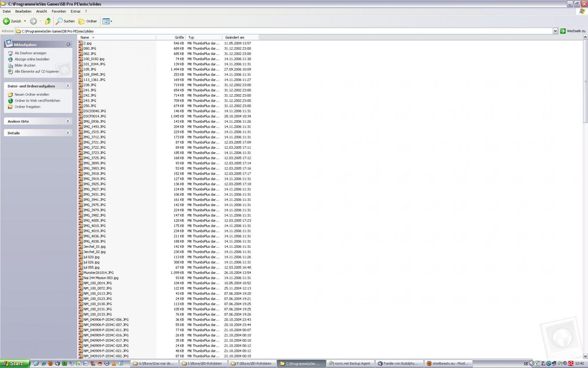Switch to rsync.net Backup Agent taskbar window
Screen dimensions: 588x368
[350, 363]
